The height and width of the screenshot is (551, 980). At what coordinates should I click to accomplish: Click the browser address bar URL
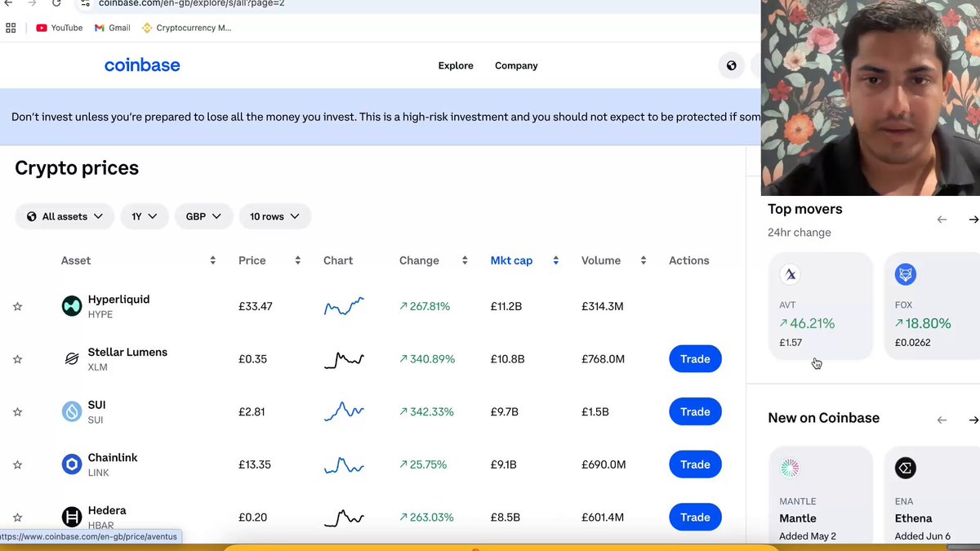191,3
